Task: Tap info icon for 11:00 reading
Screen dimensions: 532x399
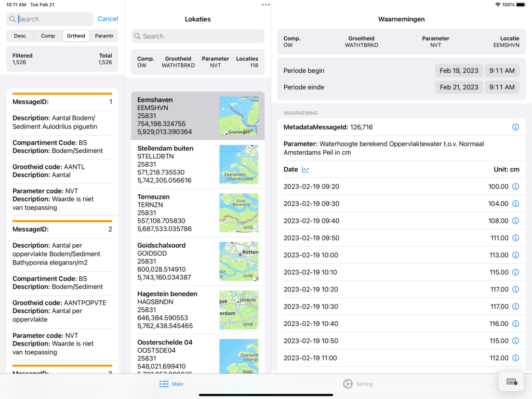Action: coord(515,358)
